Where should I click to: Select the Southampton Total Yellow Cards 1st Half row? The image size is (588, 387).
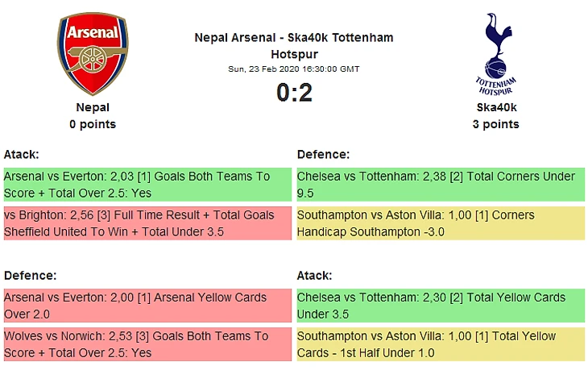click(x=440, y=344)
